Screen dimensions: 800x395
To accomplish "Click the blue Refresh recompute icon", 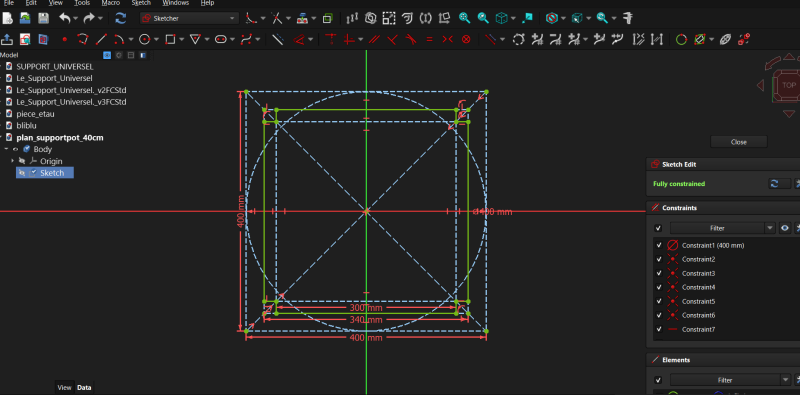I will [x=120, y=18].
